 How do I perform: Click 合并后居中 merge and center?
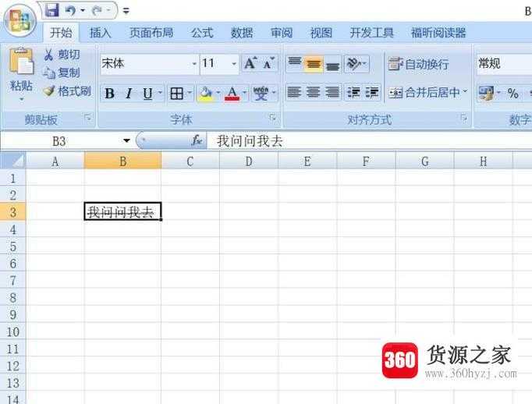[425, 92]
